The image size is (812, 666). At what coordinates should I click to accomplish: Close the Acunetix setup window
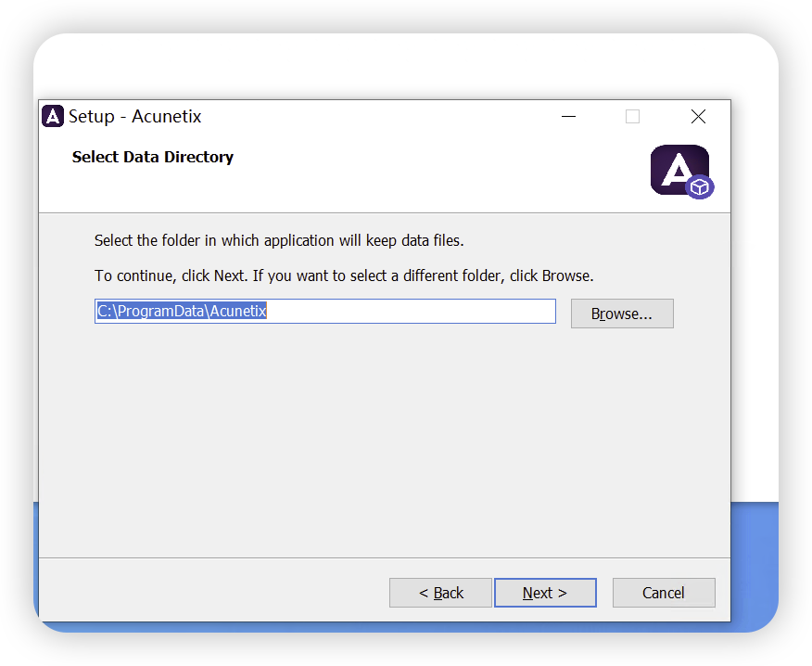tap(698, 116)
